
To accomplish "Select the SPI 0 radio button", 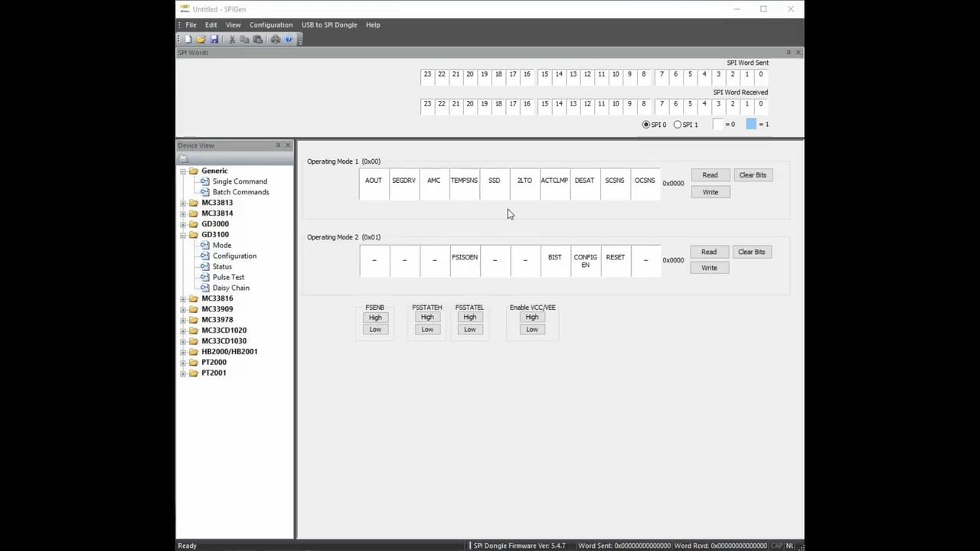I will (646, 125).
